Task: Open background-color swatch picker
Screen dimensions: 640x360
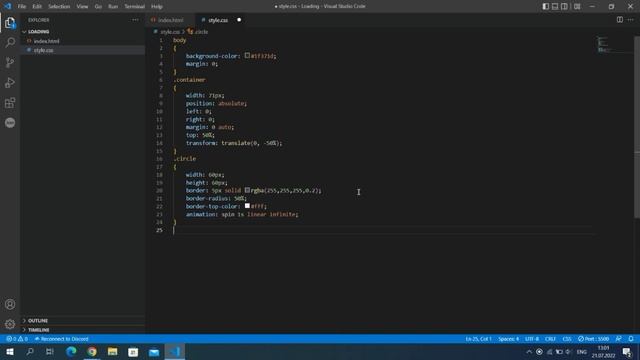Action: (x=247, y=56)
